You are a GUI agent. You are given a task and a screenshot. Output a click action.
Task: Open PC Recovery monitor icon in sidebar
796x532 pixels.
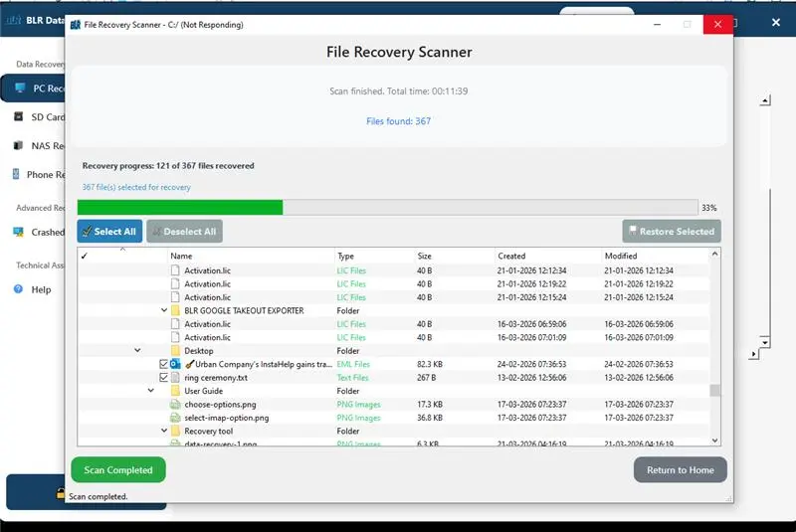pos(19,89)
